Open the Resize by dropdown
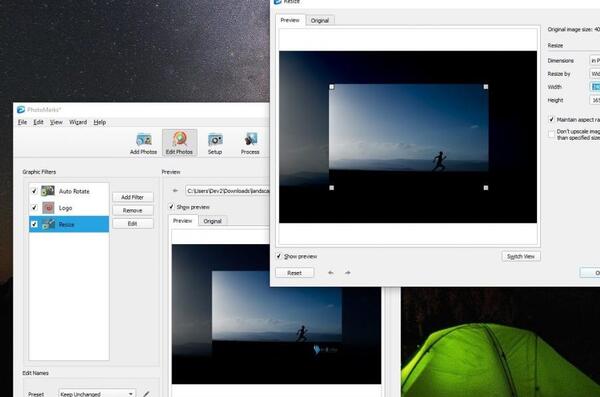The width and height of the screenshot is (600, 397). [x=595, y=74]
